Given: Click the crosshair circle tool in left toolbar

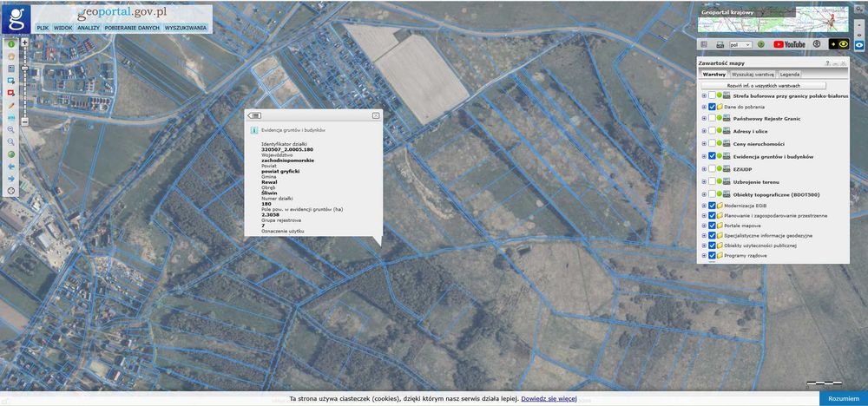Looking at the screenshot, I should (11, 191).
